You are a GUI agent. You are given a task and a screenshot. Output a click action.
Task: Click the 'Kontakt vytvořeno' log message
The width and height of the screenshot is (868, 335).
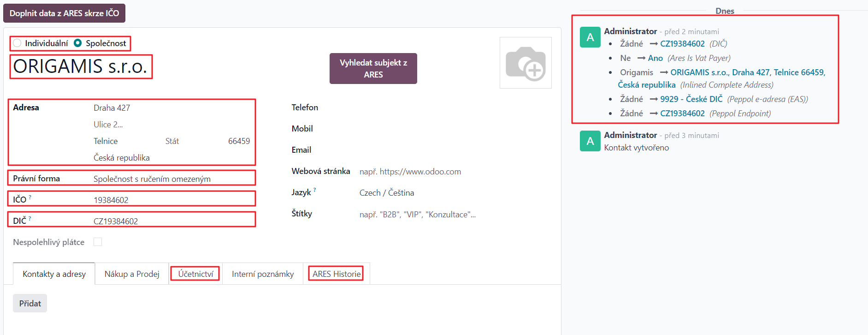click(x=636, y=148)
